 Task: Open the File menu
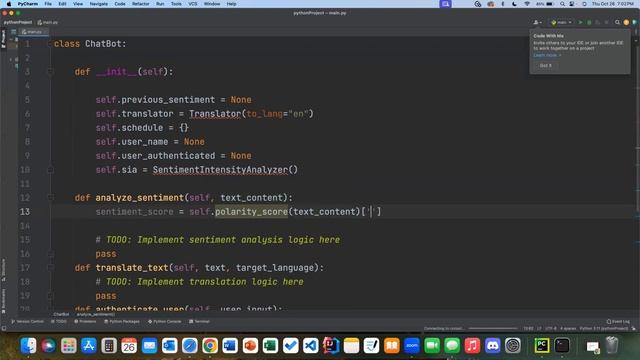48,4
